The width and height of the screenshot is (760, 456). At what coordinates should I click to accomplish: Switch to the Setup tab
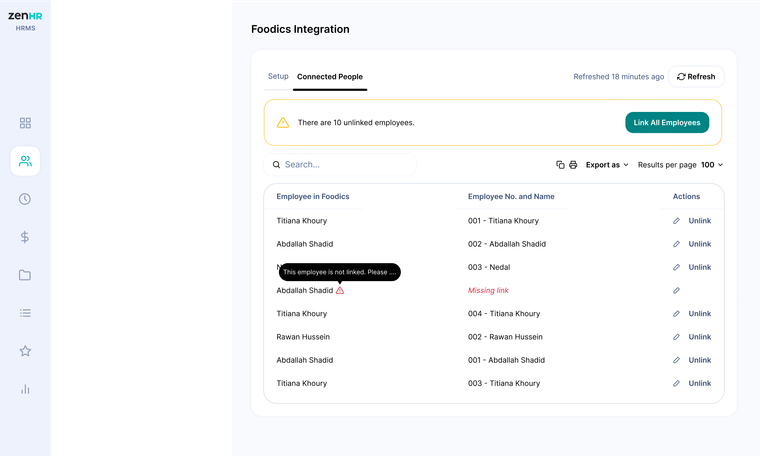(278, 76)
